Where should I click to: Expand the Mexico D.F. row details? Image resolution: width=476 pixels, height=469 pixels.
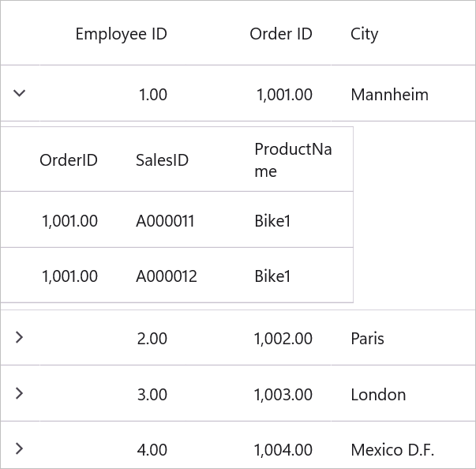[20, 448]
